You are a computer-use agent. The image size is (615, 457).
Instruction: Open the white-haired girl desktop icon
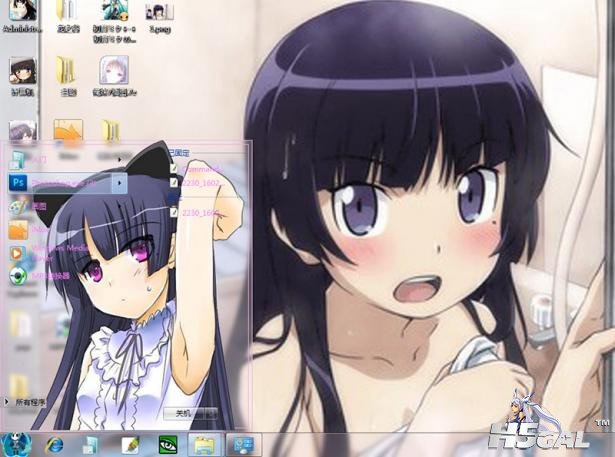pos(115,76)
